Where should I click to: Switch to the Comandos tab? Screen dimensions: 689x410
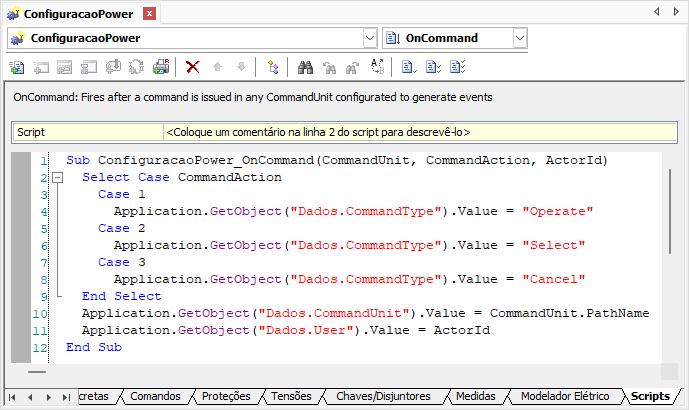point(156,396)
